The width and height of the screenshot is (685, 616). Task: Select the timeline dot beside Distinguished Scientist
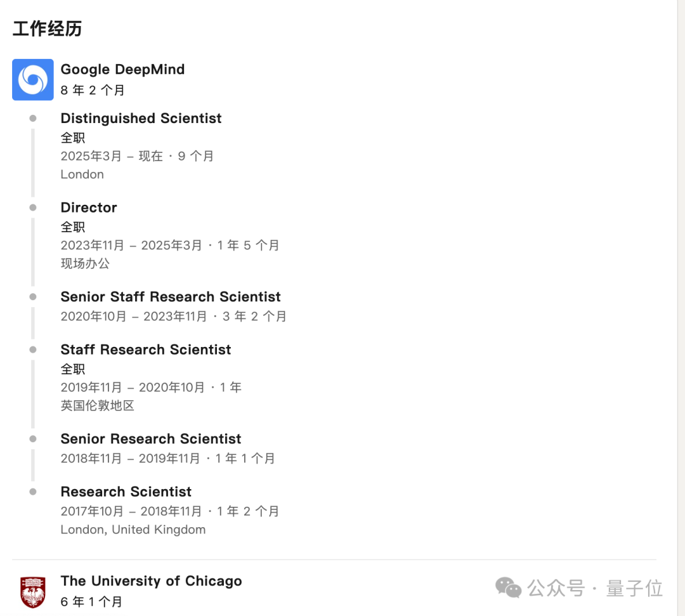click(32, 119)
